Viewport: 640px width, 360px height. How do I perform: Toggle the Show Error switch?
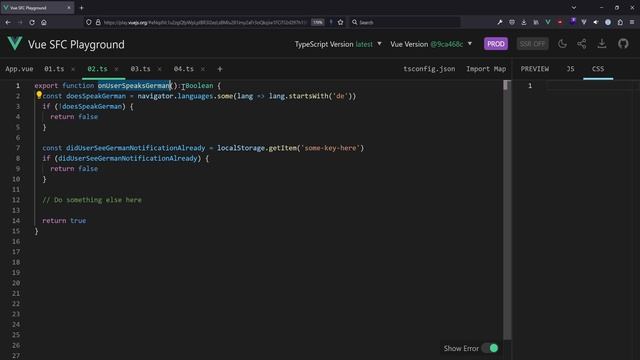490,348
